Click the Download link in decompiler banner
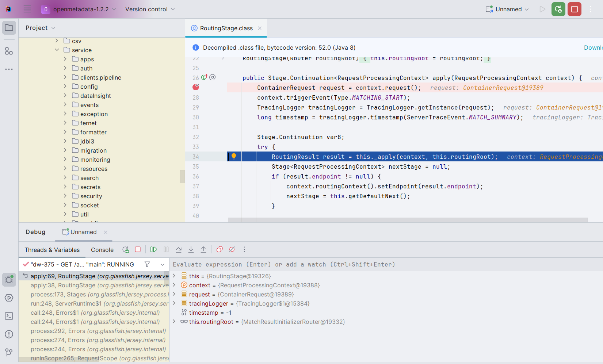Image resolution: width=603 pixels, height=364 pixels. click(595, 47)
